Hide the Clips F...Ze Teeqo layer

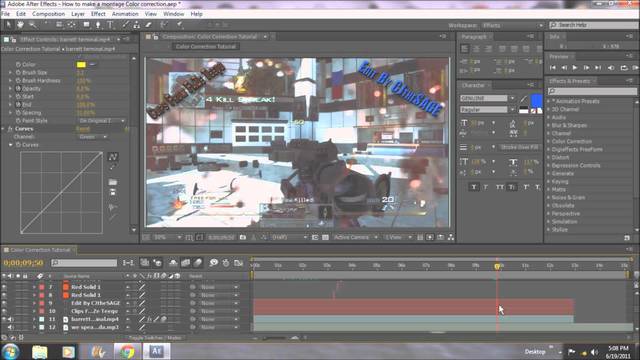[x=4, y=311]
